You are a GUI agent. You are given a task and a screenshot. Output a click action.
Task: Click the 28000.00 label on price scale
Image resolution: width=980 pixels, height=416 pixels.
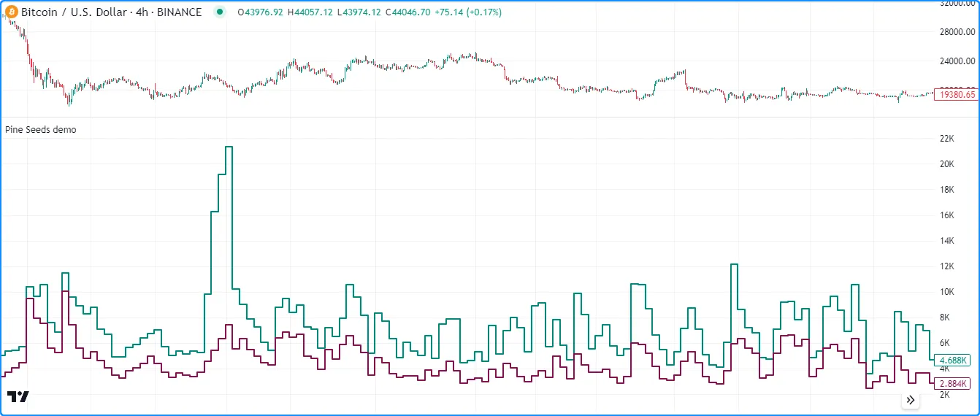(957, 32)
